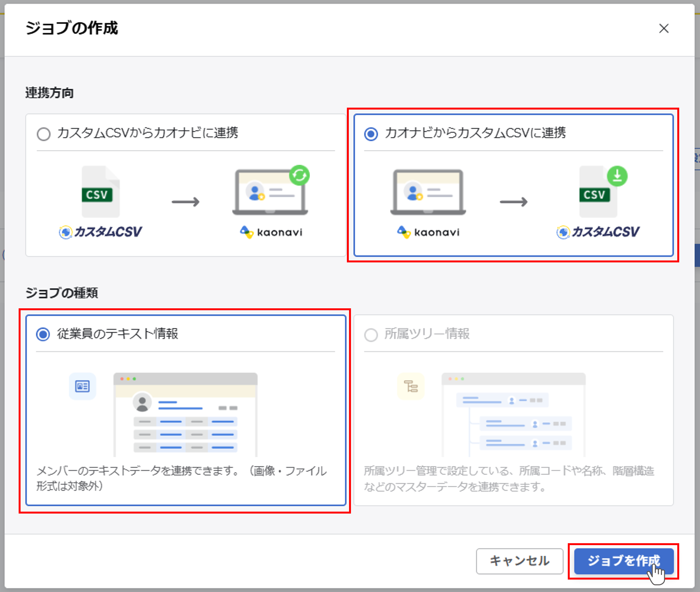Choose 従業員のテキスト情報 radio option
The image size is (700, 592).
click(x=43, y=334)
